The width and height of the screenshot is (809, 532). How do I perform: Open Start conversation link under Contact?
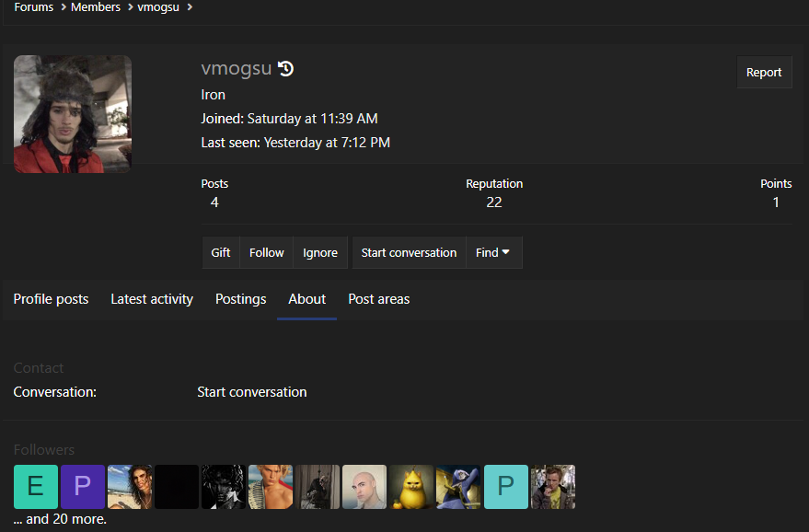tap(252, 392)
